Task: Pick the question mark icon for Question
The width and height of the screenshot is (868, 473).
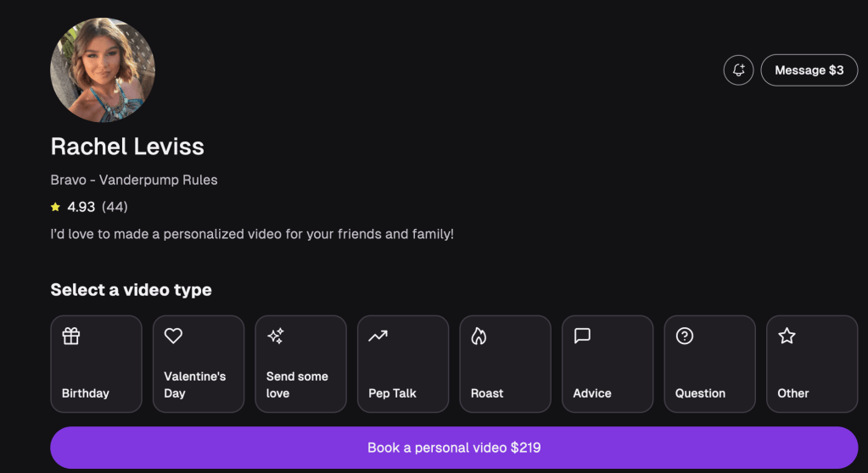Action: click(x=685, y=337)
